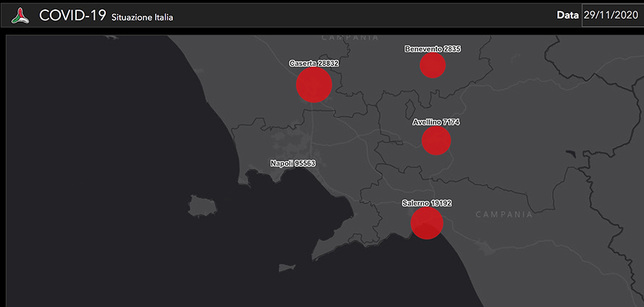Click the 'Napoli 95563' map label
The image size is (644, 307).
tap(293, 163)
